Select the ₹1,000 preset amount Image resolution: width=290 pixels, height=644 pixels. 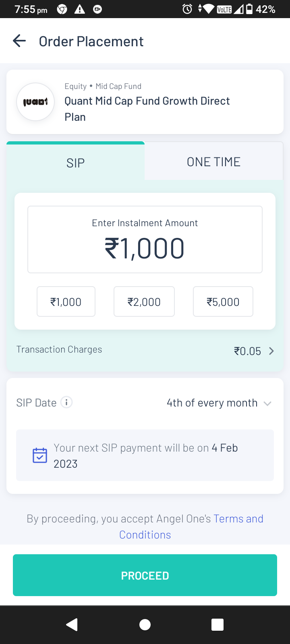[66, 302]
